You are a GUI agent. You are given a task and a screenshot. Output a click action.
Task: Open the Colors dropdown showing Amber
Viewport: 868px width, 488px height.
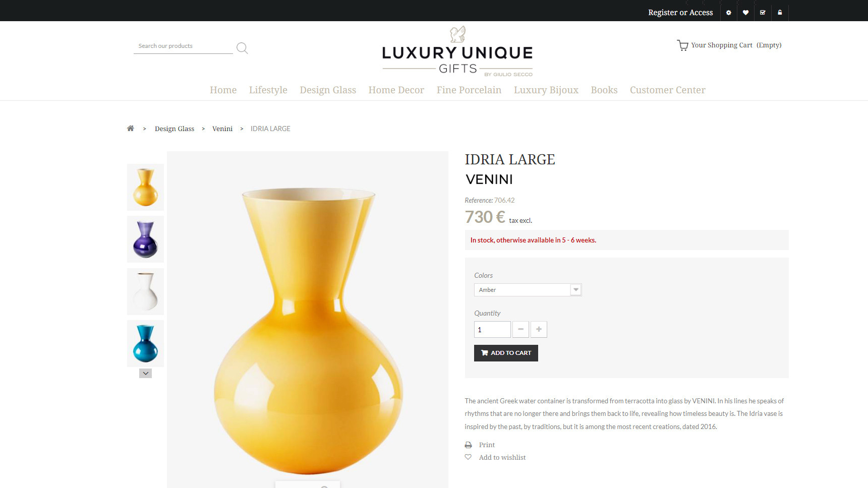tap(528, 290)
